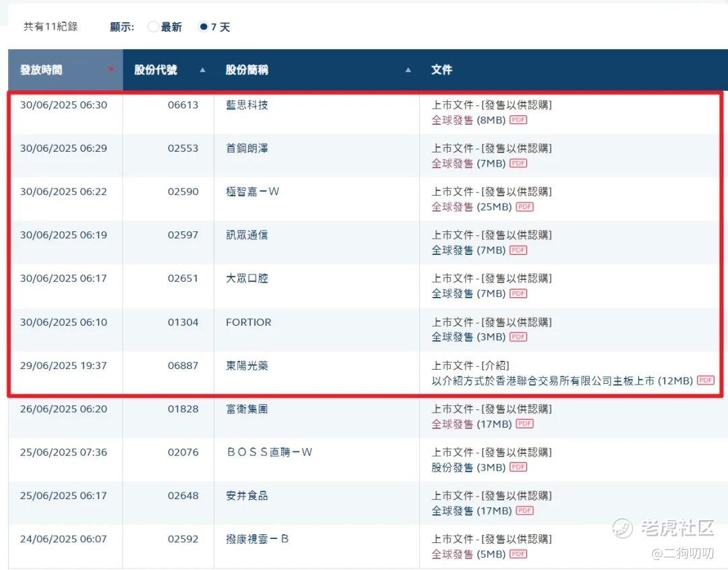Viewport: 728px width, 570px height.
Task: Open 東陽光藥 介紹方式上市 document link
Action: tap(562, 381)
